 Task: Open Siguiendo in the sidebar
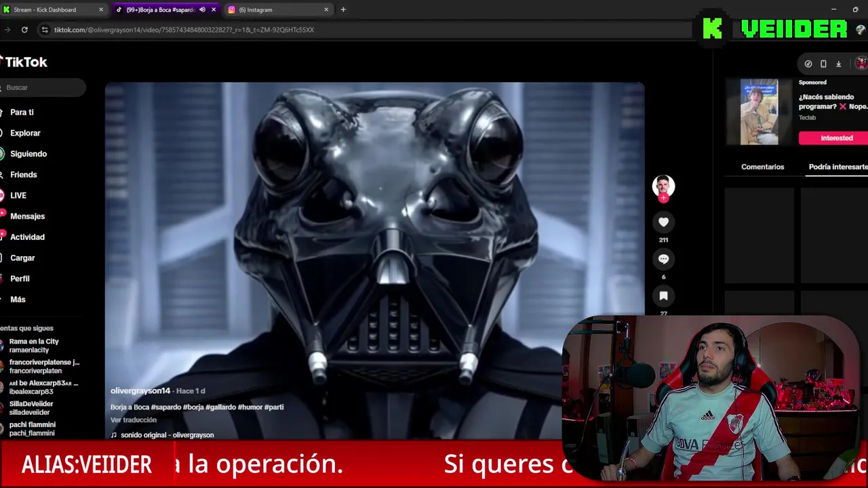click(28, 154)
